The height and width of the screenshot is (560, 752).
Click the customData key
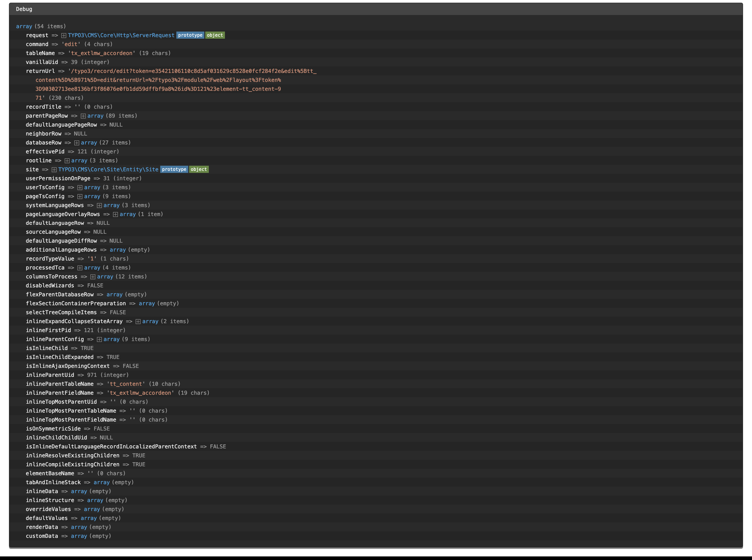tap(42, 536)
